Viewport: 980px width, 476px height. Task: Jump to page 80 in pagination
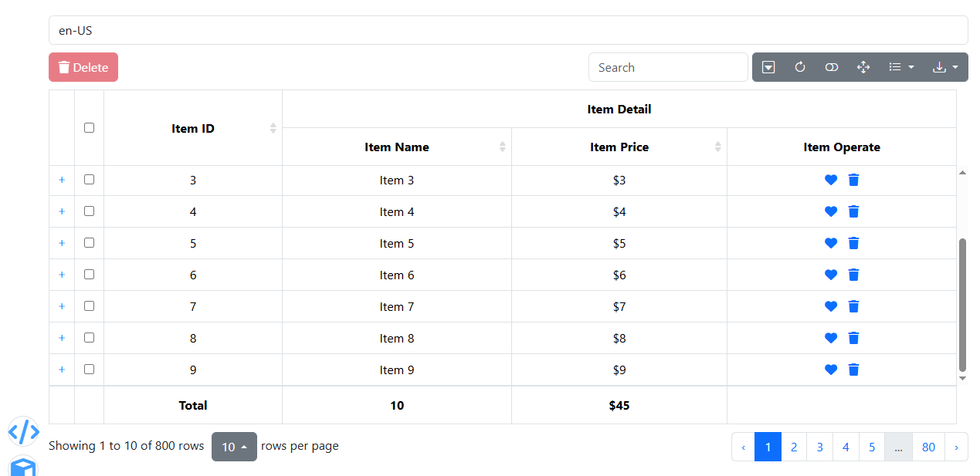[x=928, y=447]
